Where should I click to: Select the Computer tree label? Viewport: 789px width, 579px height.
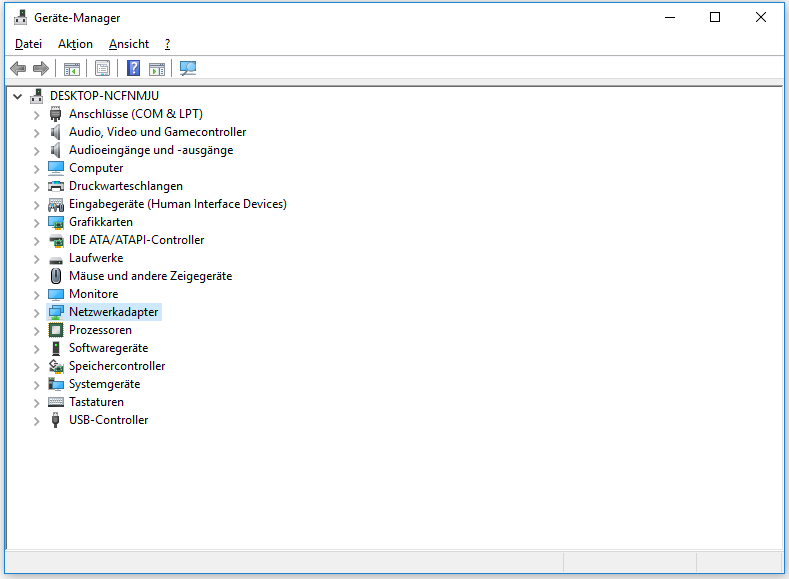(x=96, y=168)
